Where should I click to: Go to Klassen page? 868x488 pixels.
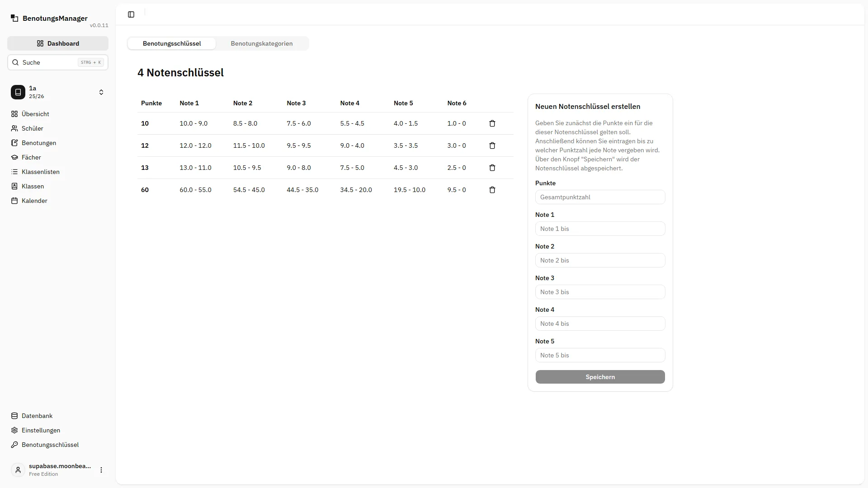(x=58, y=186)
